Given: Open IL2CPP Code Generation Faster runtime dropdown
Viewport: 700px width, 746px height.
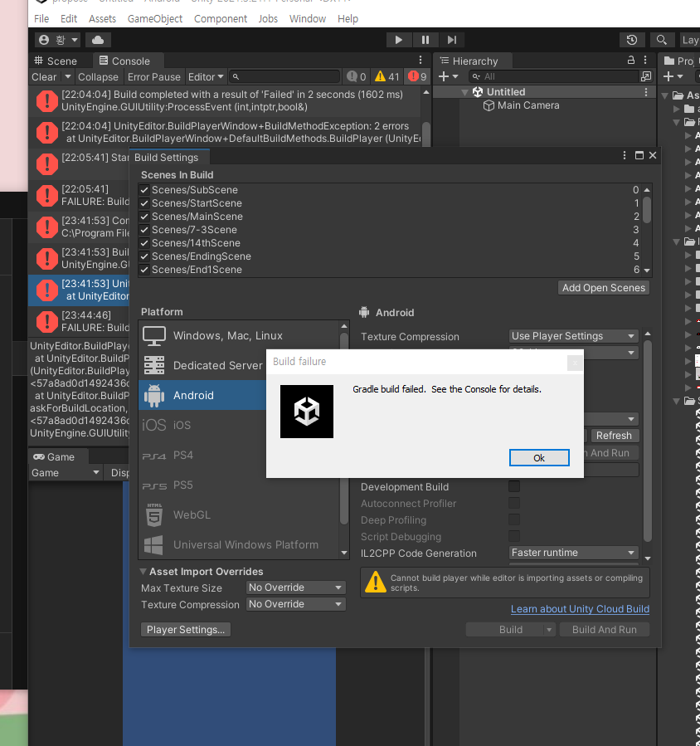Looking at the screenshot, I should 573,553.
